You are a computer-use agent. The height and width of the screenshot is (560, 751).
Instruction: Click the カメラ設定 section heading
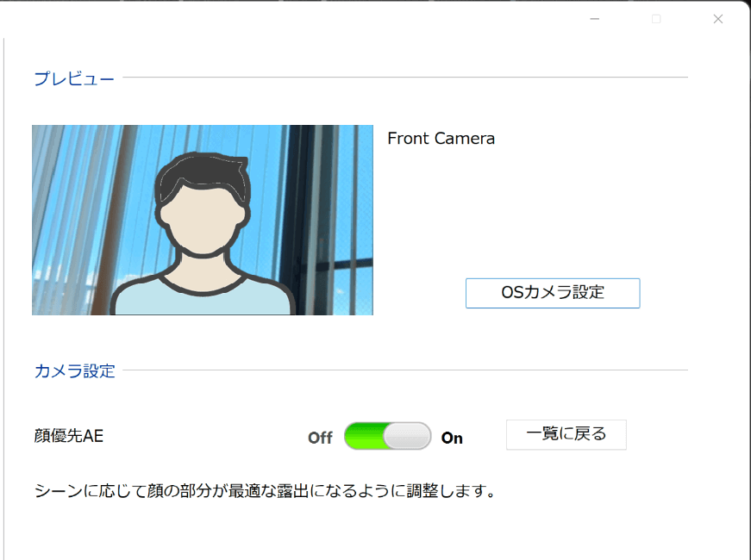pyautogui.click(x=75, y=371)
